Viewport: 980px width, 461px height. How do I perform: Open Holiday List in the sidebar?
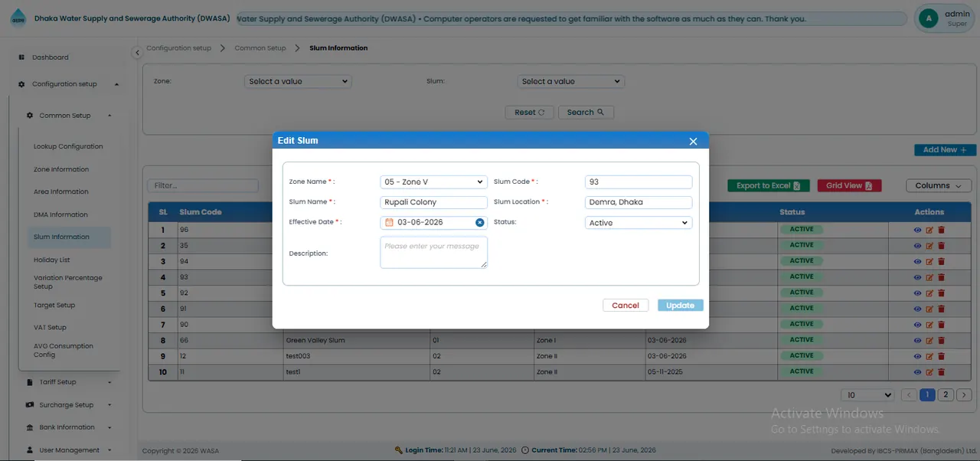(x=52, y=260)
